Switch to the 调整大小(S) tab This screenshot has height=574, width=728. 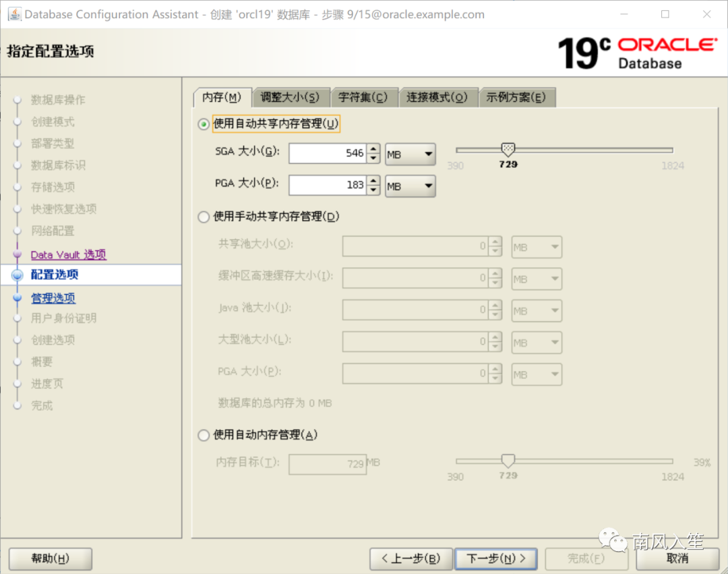291,98
